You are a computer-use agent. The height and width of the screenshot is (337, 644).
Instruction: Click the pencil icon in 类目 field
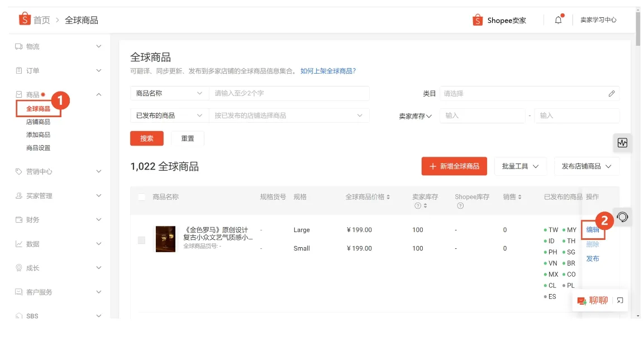click(613, 93)
